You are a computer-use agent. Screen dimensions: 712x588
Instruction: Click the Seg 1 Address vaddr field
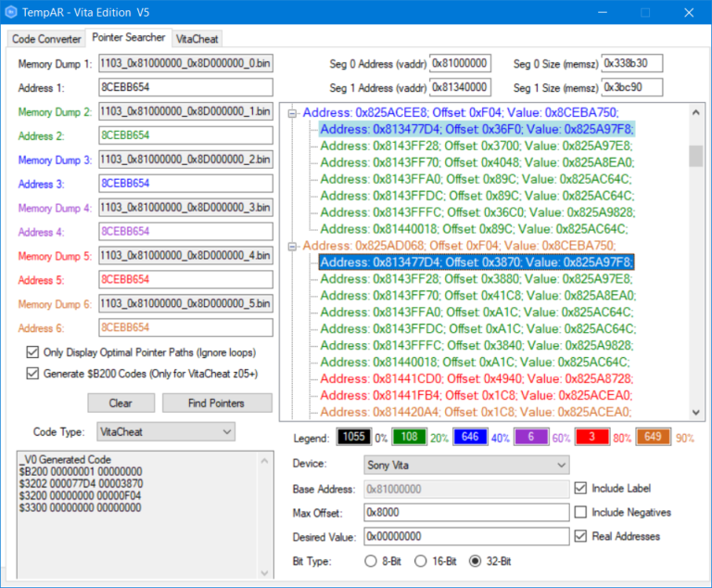[460, 87]
